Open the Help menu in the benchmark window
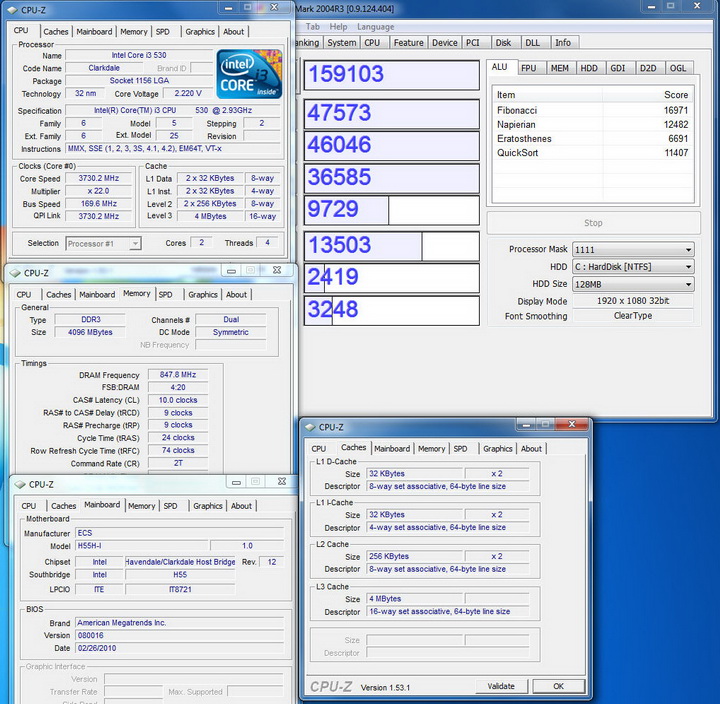Screen dimensions: 720x704 tap(338, 27)
